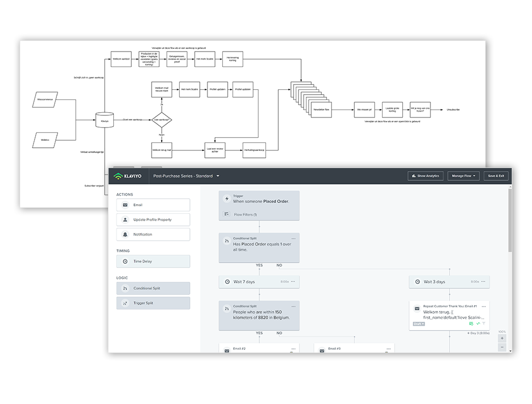
Task: Select the 'People who are within 150 kilometers' text
Action: pyautogui.click(x=261, y=315)
